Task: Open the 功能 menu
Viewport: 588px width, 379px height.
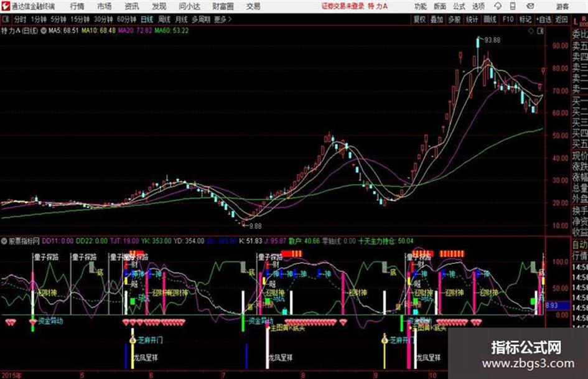Action: click(421, 6)
